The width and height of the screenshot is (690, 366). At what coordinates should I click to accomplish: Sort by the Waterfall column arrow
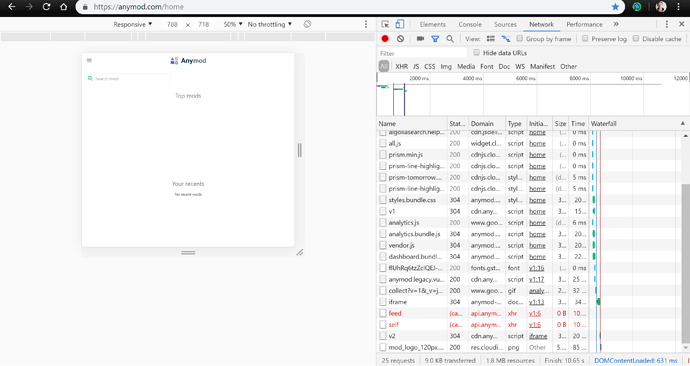pyautogui.click(x=683, y=124)
